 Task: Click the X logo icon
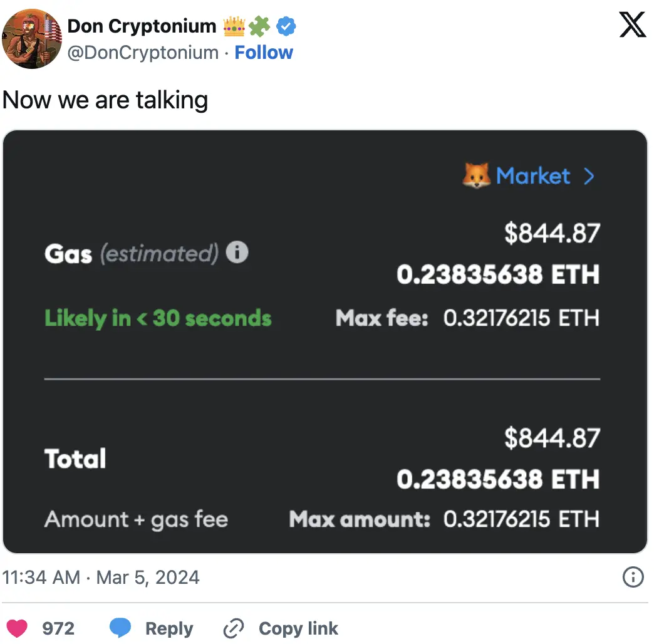632,26
